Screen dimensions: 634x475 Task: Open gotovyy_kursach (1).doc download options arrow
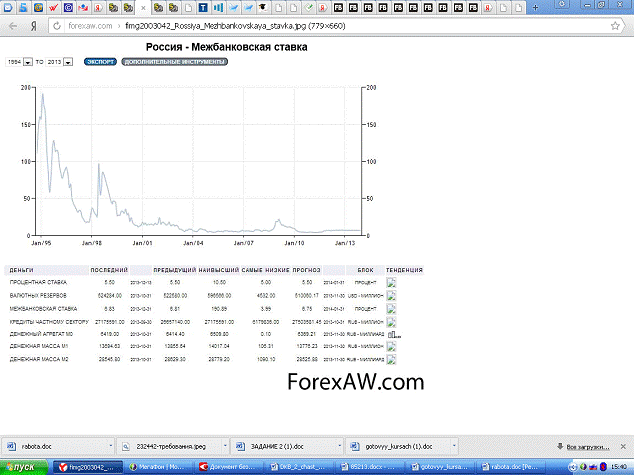click(x=454, y=446)
